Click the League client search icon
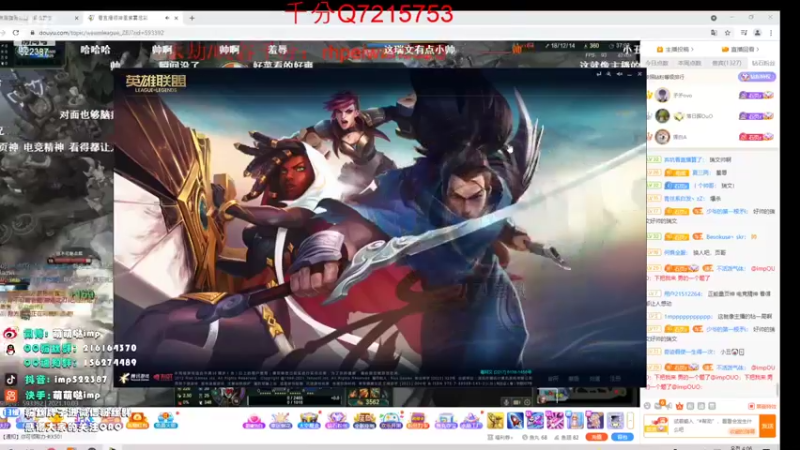 (609, 74)
